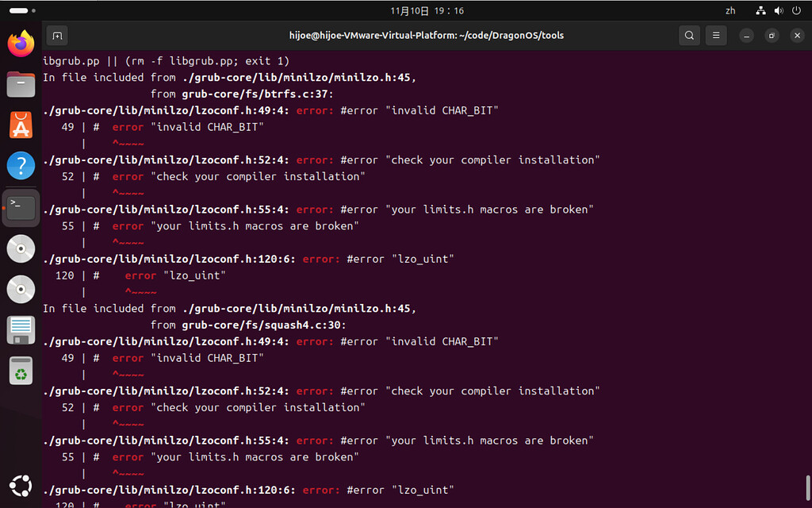The image size is (812, 508).
Task: Launch Firefox from the dock
Action: click(x=20, y=43)
